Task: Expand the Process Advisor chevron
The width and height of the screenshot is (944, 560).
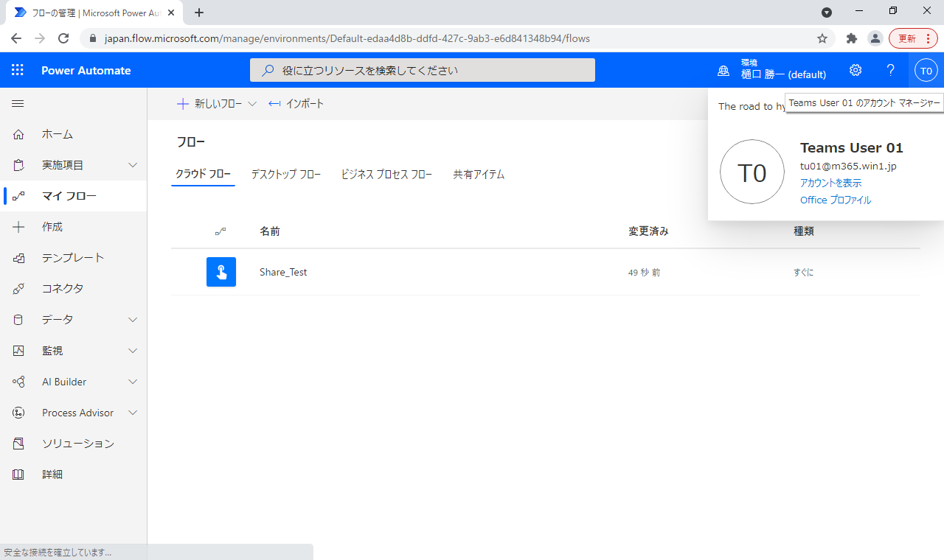Action: [x=133, y=413]
